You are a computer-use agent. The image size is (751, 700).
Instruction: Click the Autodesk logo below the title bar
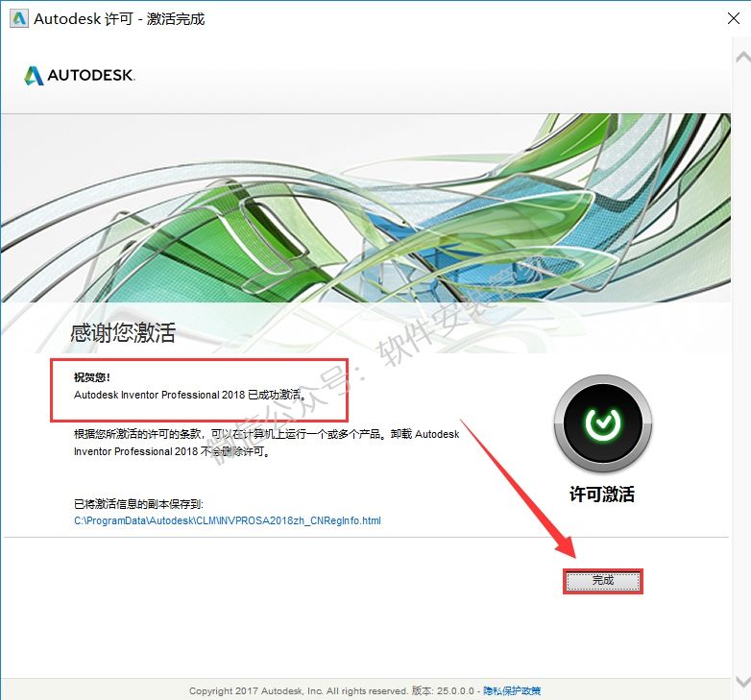tap(35, 75)
